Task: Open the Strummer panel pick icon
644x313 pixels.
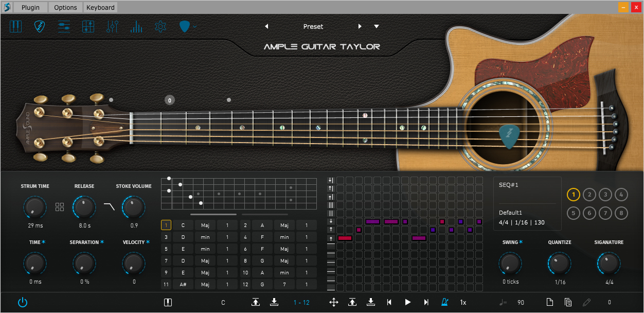Action: tap(40, 27)
